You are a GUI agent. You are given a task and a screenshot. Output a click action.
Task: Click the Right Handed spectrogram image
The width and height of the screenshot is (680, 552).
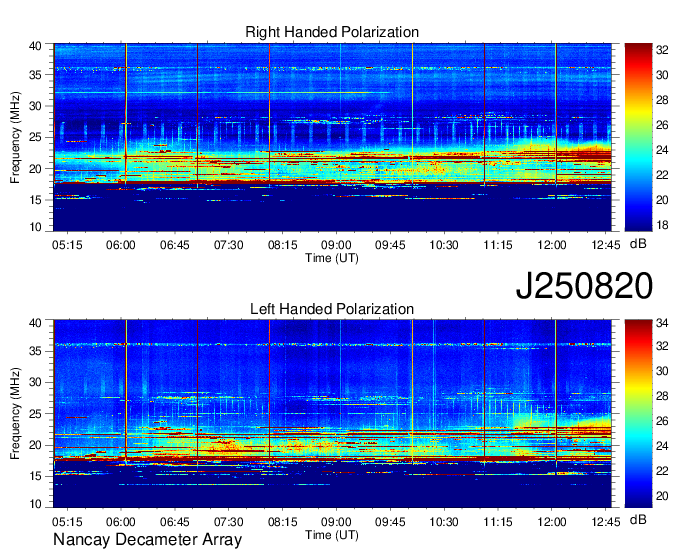[x=332, y=137]
